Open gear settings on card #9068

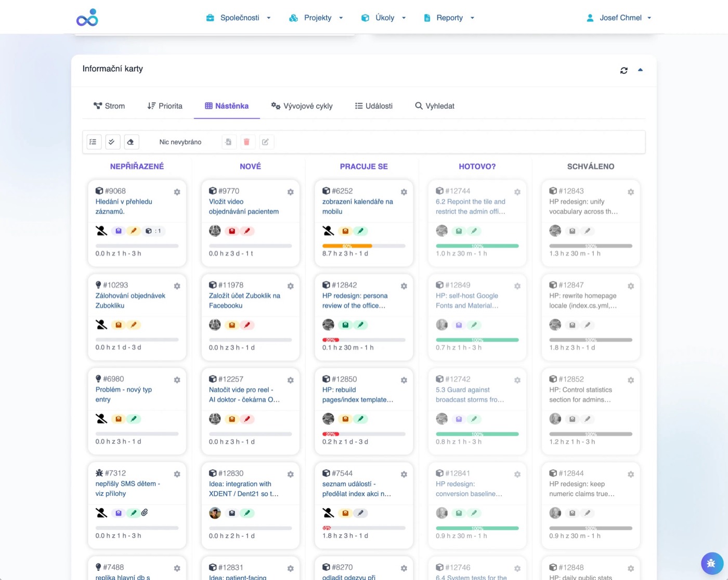tap(177, 192)
